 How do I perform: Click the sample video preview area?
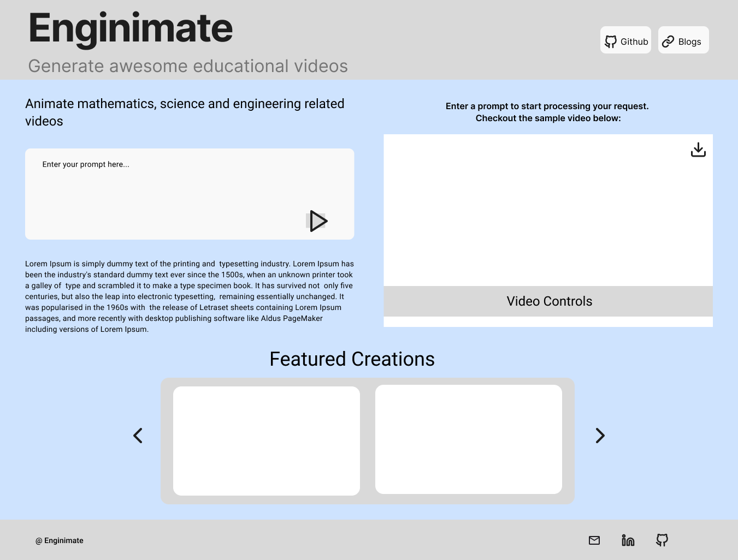tap(548, 210)
